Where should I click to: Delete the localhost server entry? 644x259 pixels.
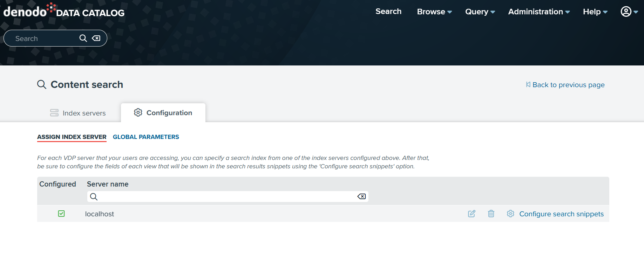[491, 213]
